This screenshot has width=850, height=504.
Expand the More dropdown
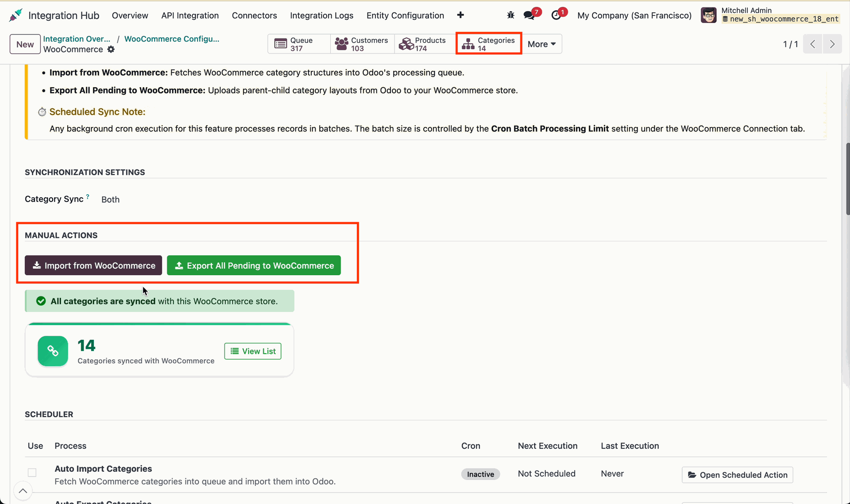[542, 44]
